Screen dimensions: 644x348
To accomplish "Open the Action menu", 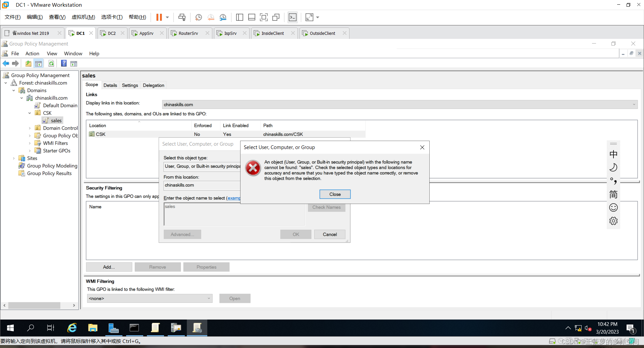I will [32, 54].
